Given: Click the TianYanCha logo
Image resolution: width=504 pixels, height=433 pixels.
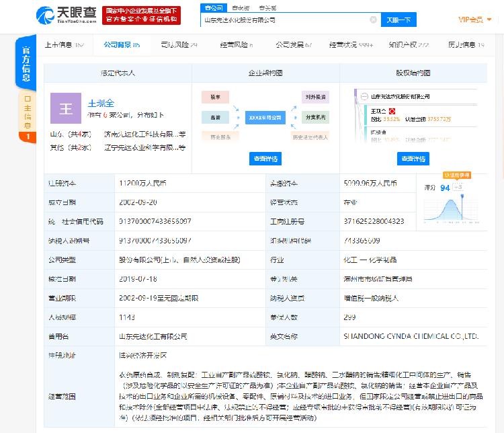Looking at the screenshot, I should (x=67, y=15).
